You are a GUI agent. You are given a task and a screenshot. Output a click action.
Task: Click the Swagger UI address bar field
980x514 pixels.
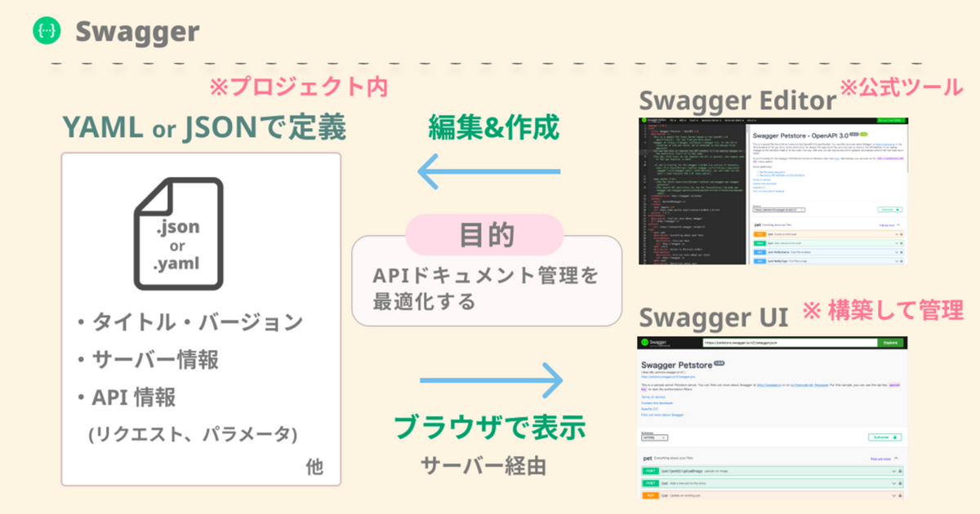(790, 343)
